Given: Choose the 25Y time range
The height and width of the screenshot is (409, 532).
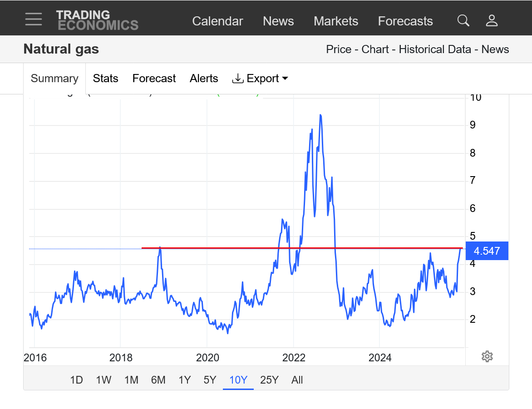Looking at the screenshot, I should click(x=269, y=380).
